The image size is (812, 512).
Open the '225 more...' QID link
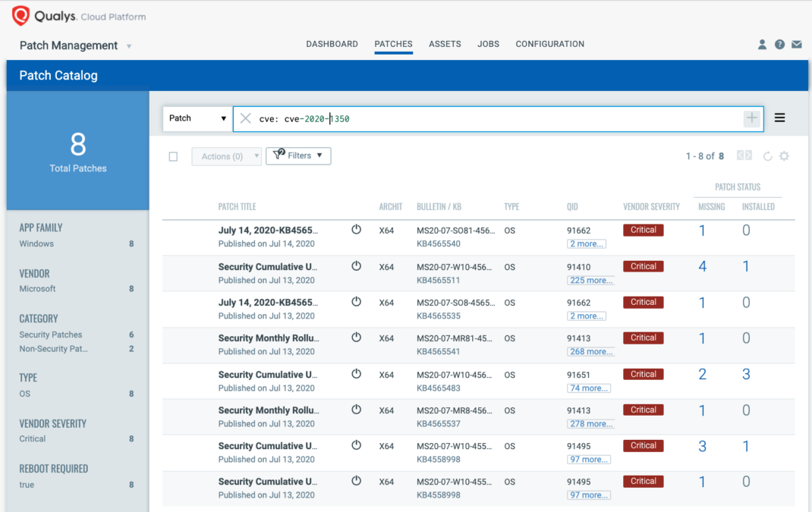590,280
